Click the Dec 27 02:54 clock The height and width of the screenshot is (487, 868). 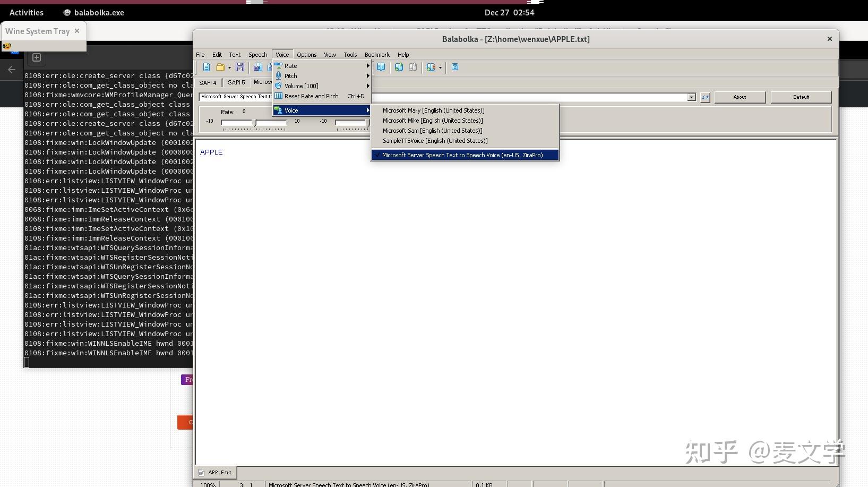509,13
